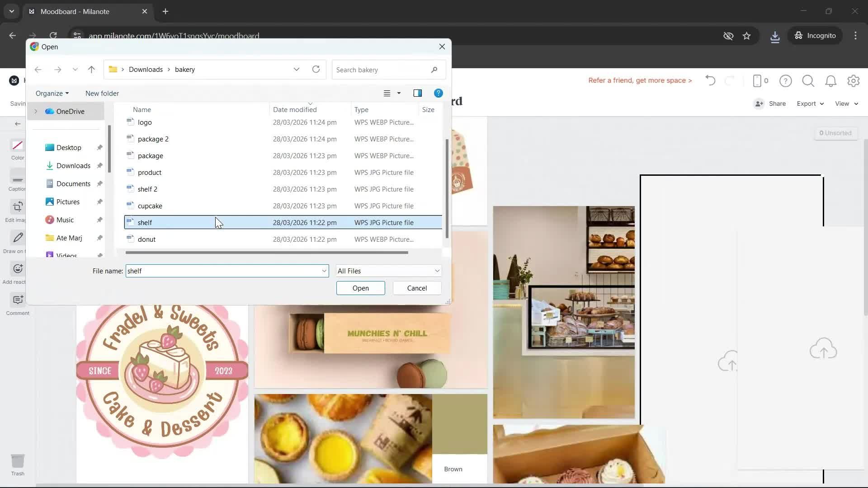Select the cupcake file in list
Image resolution: width=868 pixels, height=488 pixels.
pyautogui.click(x=150, y=206)
